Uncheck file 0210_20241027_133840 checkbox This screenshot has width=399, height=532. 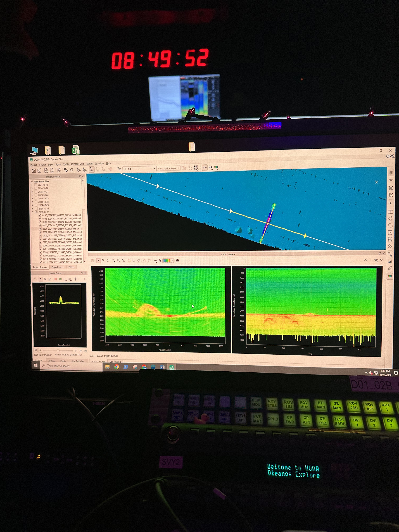(x=41, y=259)
